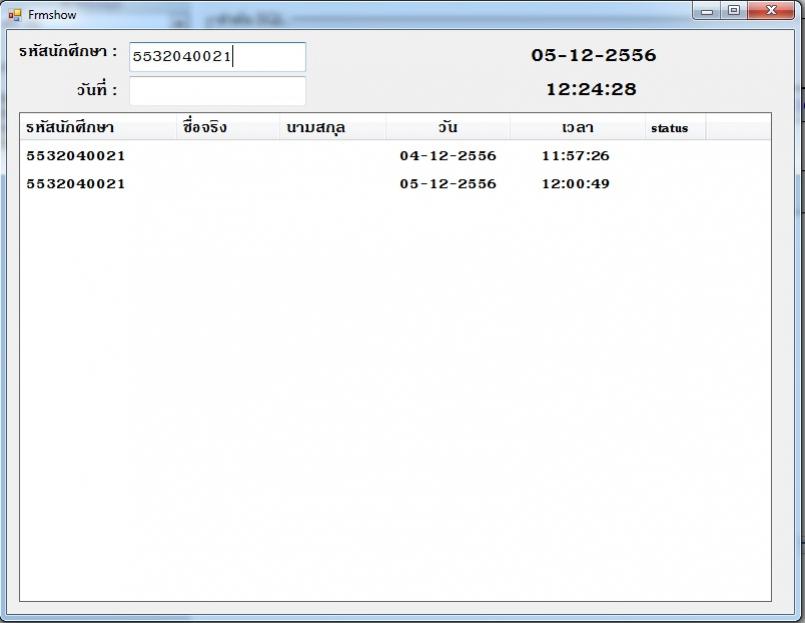Click the clock label 12:24:28

tap(591, 89)
